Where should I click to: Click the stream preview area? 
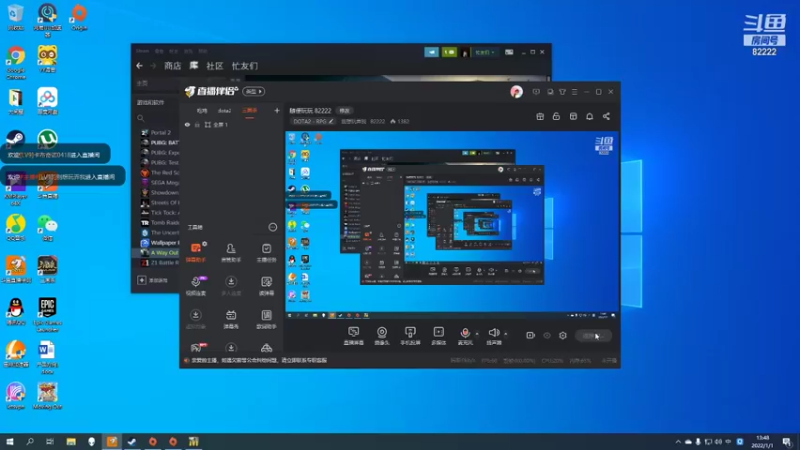pyautogui.click(x=452, y=224)
